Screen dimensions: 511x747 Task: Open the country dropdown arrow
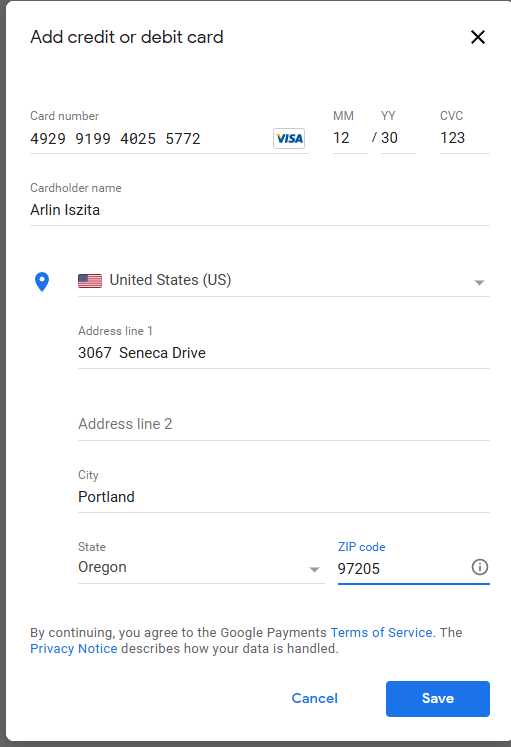click(x=479, y=283)
